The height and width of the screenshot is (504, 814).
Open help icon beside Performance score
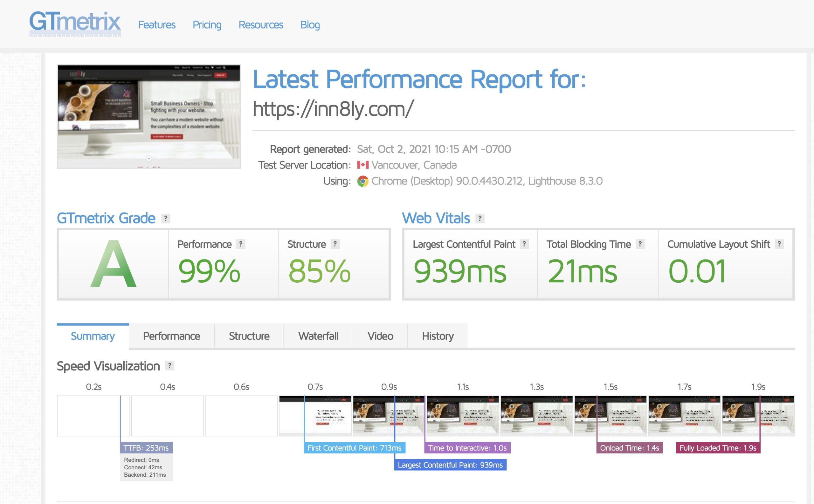coord(241,244)
